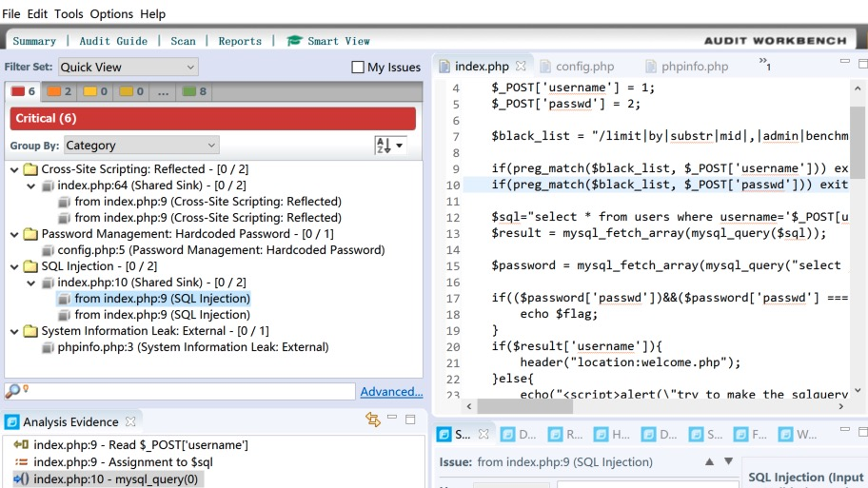Open the File menu
This screenshot has width=868, height=488.
11,14
